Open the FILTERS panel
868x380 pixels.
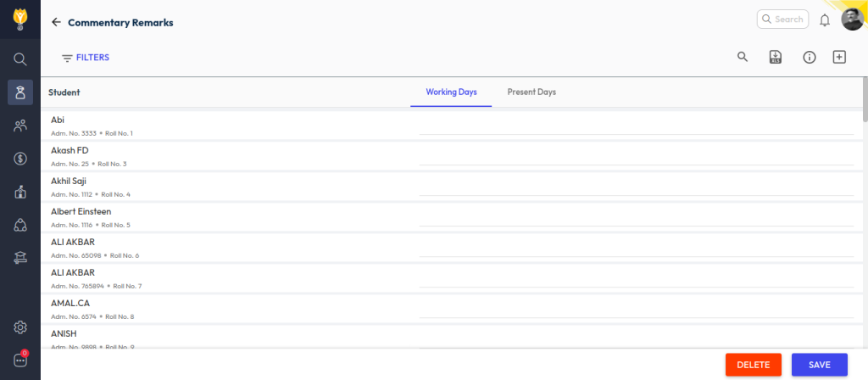(86, 57)
